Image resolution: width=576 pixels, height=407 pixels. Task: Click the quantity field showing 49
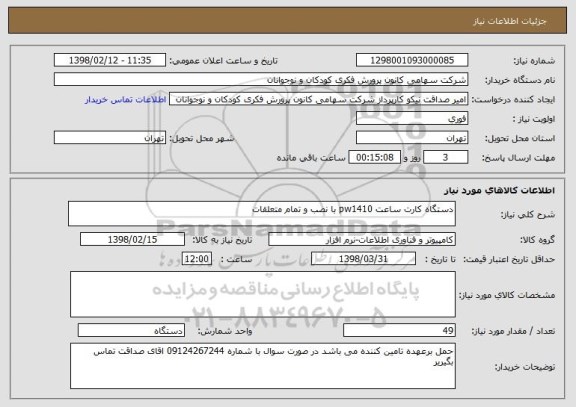coord(399,330)
